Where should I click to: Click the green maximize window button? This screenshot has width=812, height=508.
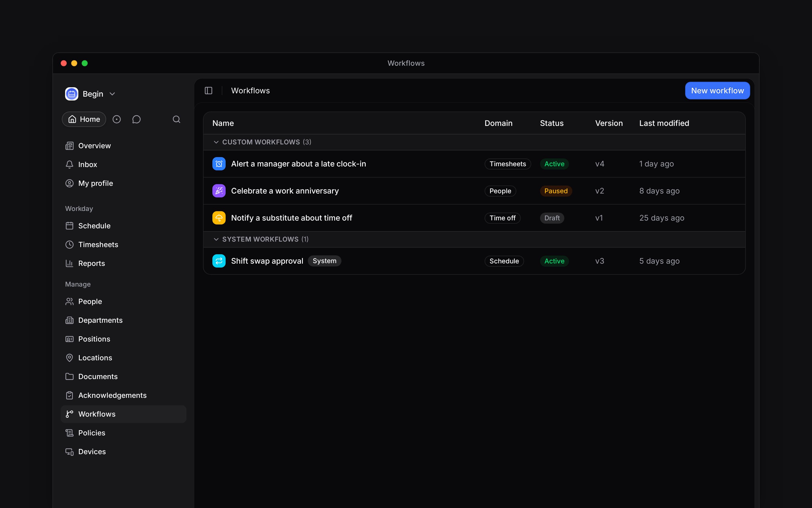[x=85, y=63]
